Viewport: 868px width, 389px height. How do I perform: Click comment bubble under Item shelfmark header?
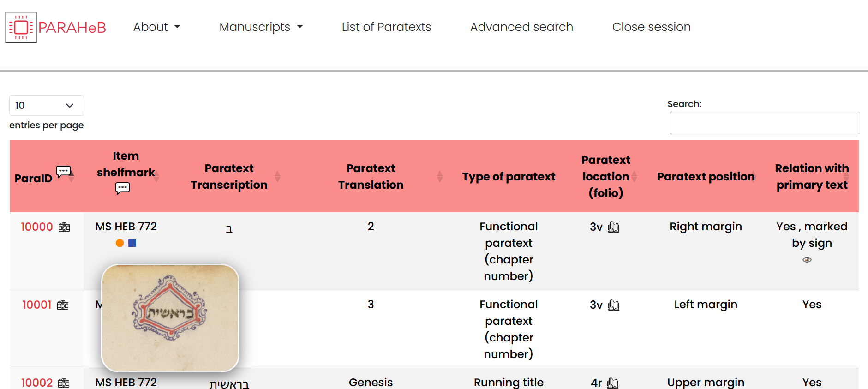[x=122, y=188]
